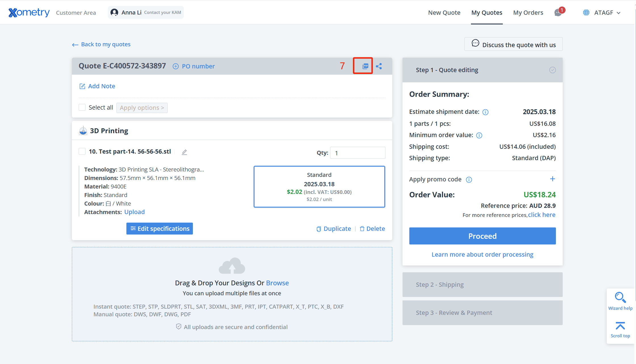The width and height of the screenshot is (636, 364).
Task: Click the pencil icon to rename part file
Action: coord(184,152)
